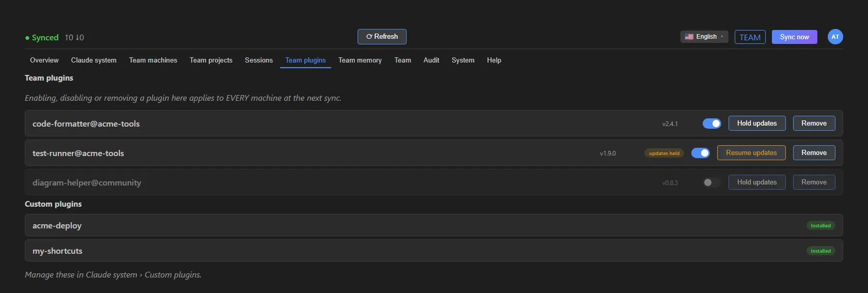The height and width of the screenshot is (293, 868).
Task: Click the US flag language icon
Action: [689, 37]
